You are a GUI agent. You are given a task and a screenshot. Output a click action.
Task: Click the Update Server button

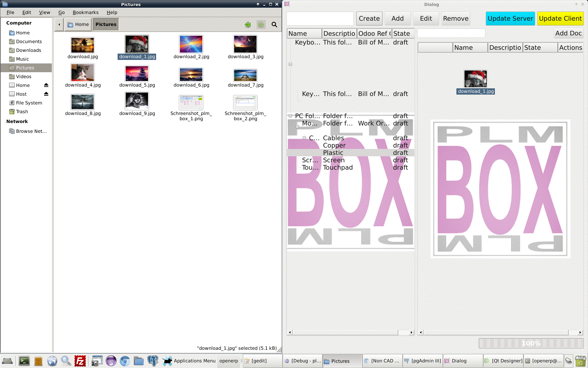tap(510, 18)
